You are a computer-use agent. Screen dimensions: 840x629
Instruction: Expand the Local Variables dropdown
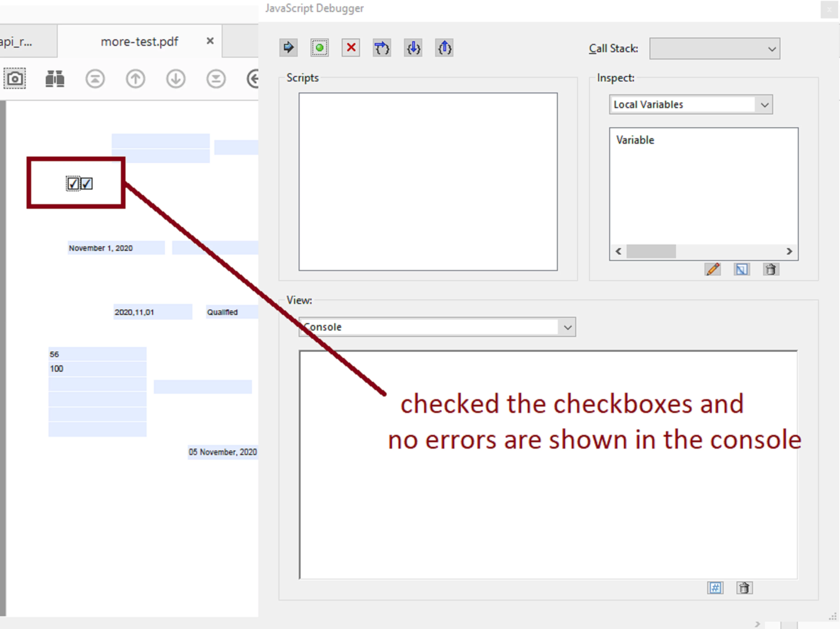690,104
